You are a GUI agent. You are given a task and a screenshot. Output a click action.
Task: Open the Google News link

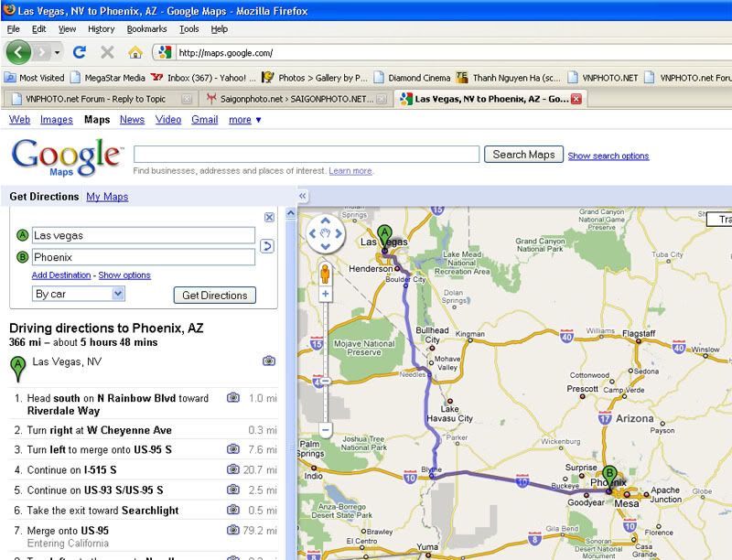[x=132, y=120]
